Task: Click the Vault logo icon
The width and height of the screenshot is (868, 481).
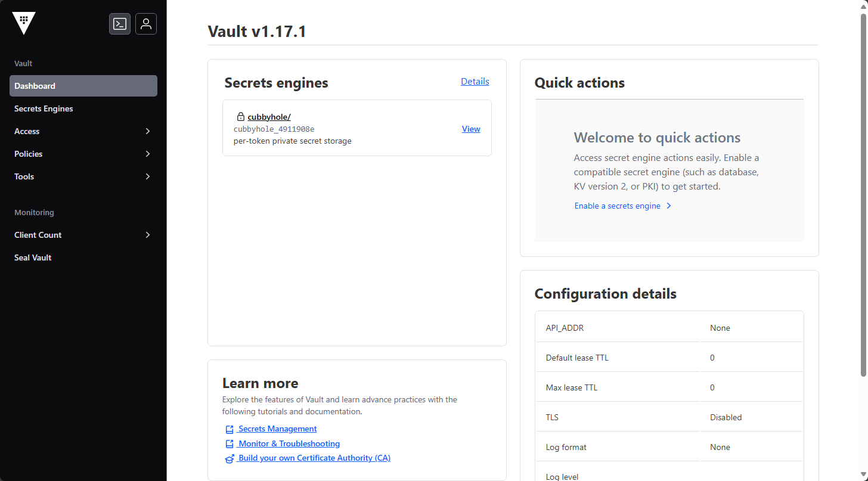Action: [24, 23]
